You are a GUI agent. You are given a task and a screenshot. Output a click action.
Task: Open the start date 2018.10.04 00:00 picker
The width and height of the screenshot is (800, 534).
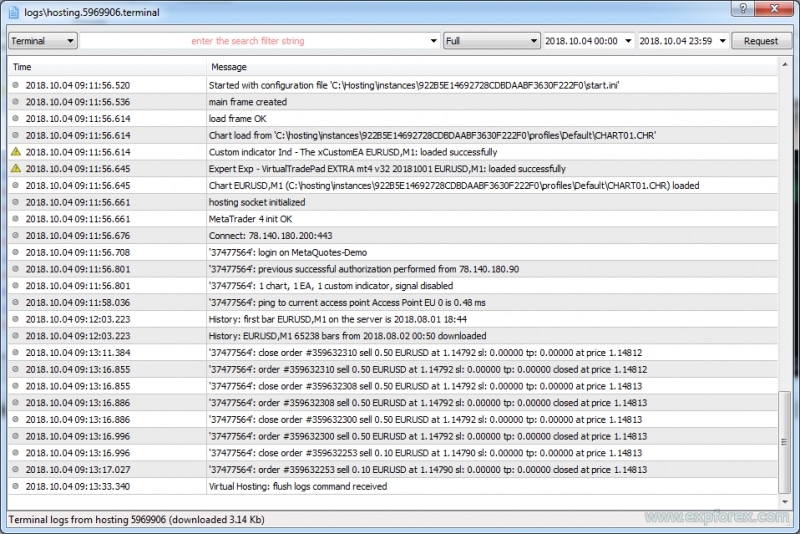click(628, 41)
